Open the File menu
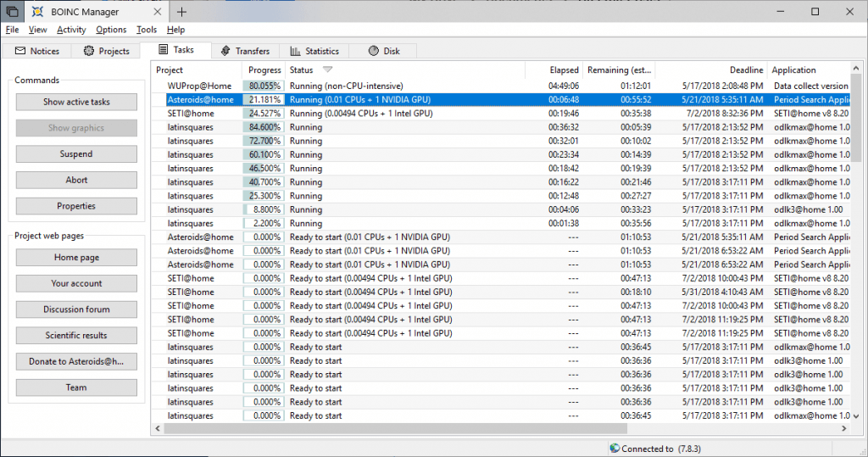This screenshot has height=457, width=868. [x=12, y=30]
